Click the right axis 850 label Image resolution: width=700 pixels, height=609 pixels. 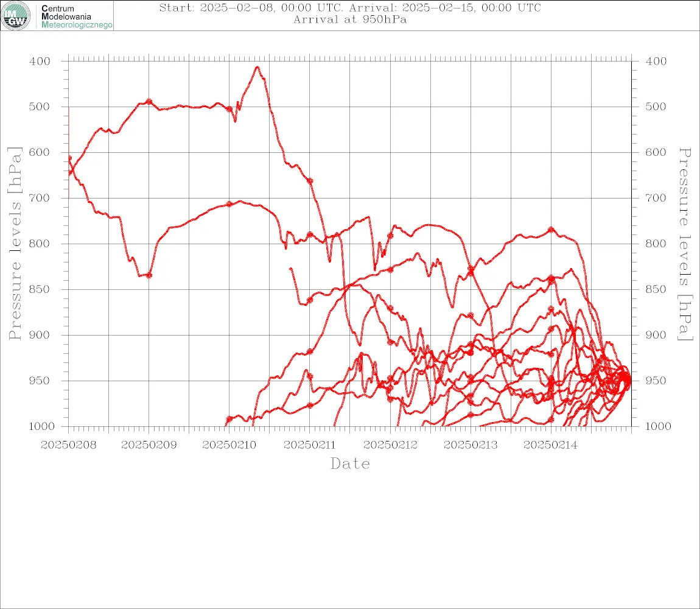pyautogui.click(x=656, y=289)
